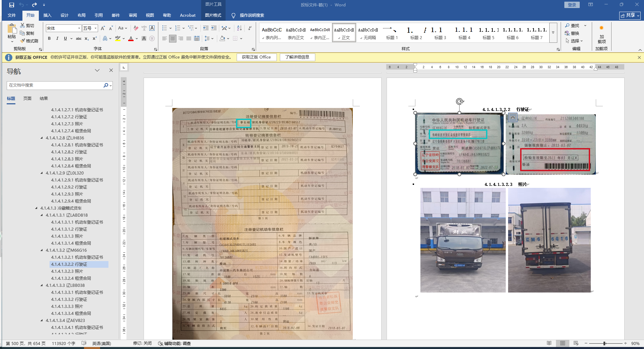The height and width of the screenshot is (349, 644).
Task: Click the zoom slider in status bar
Action: (x=605, y=343)
